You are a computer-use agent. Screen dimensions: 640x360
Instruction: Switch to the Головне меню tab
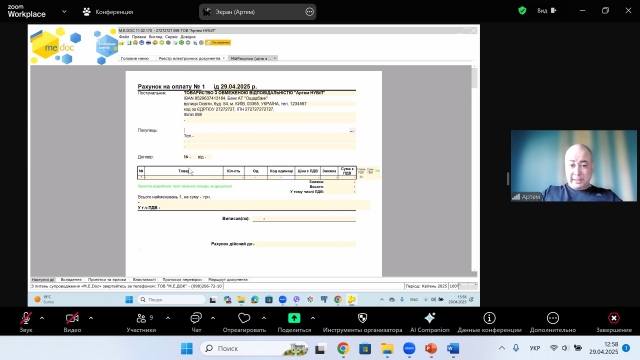[135, 58]
